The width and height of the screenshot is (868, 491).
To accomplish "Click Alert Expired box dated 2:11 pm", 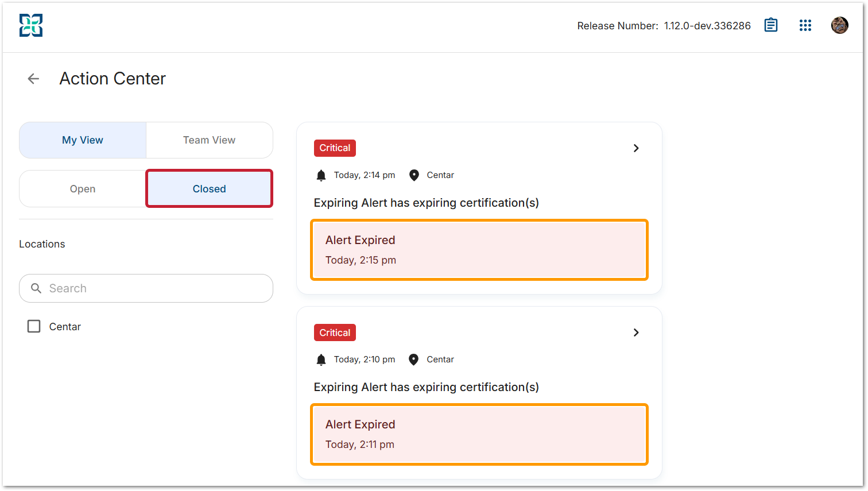I will click(479, 434).
